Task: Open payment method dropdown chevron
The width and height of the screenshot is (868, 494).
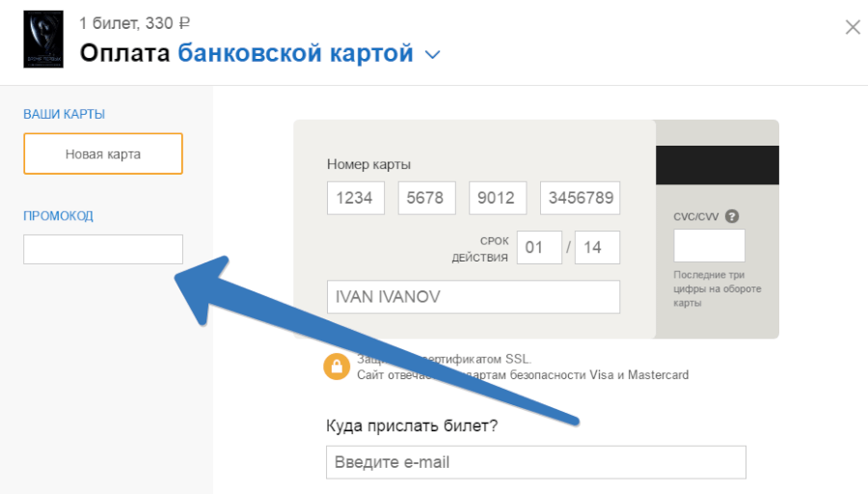Action: click(x=432, y=54)
